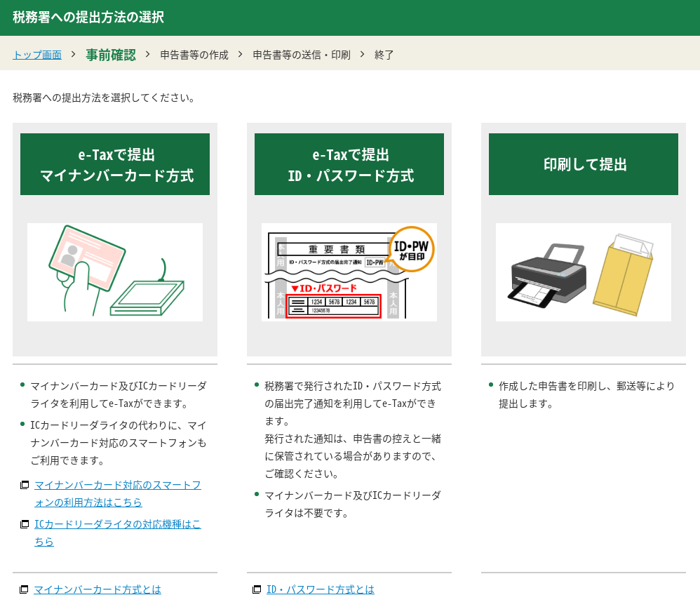Click new-window icon beside ID・パスワード方式とは
Viewport: 700px width, 614px height.
coord(257,589)
